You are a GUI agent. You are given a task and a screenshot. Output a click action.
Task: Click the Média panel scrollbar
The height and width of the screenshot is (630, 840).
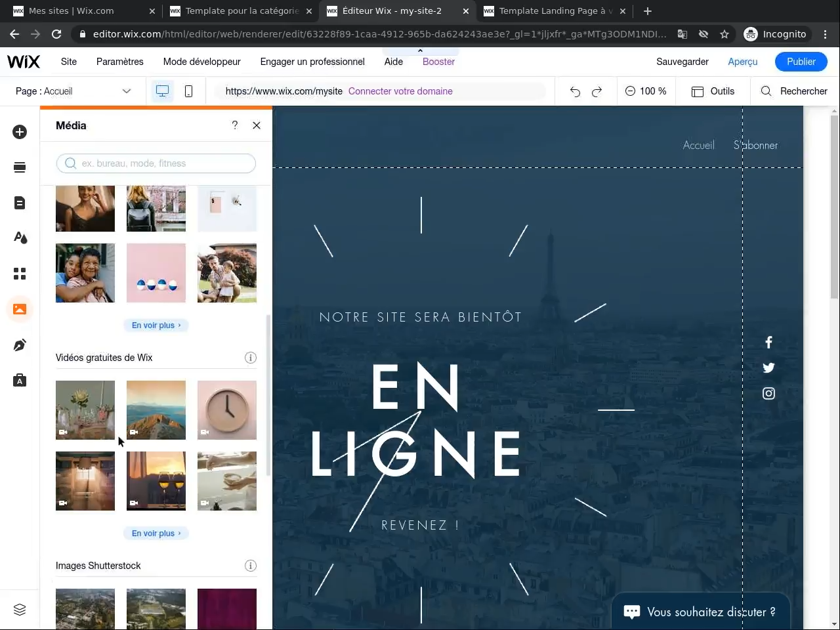coord(268,395)
